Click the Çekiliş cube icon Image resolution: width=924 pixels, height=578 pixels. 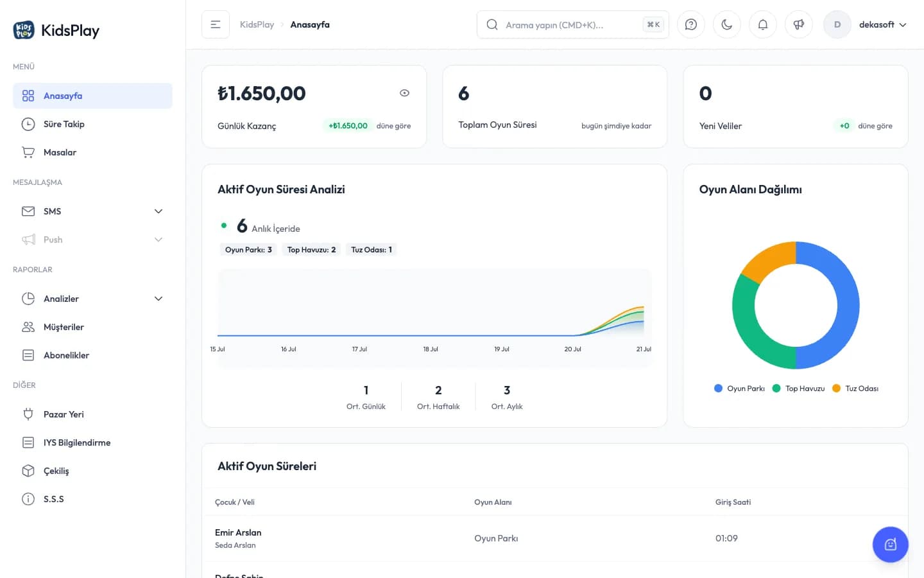28,471
